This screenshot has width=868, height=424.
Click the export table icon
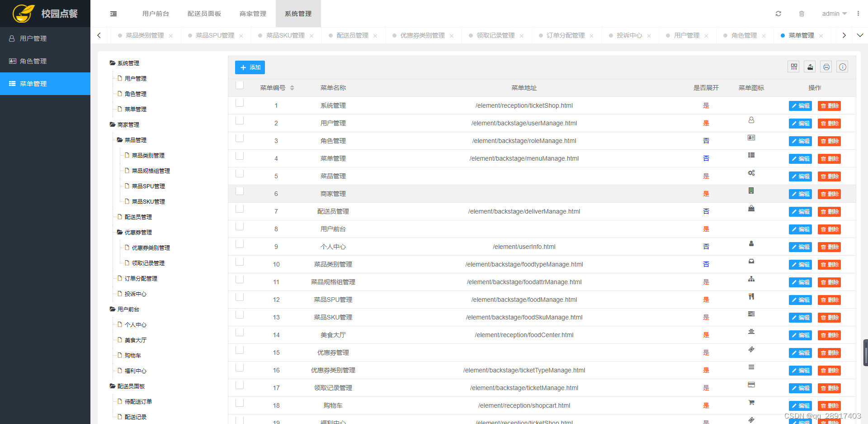point(810,67)
